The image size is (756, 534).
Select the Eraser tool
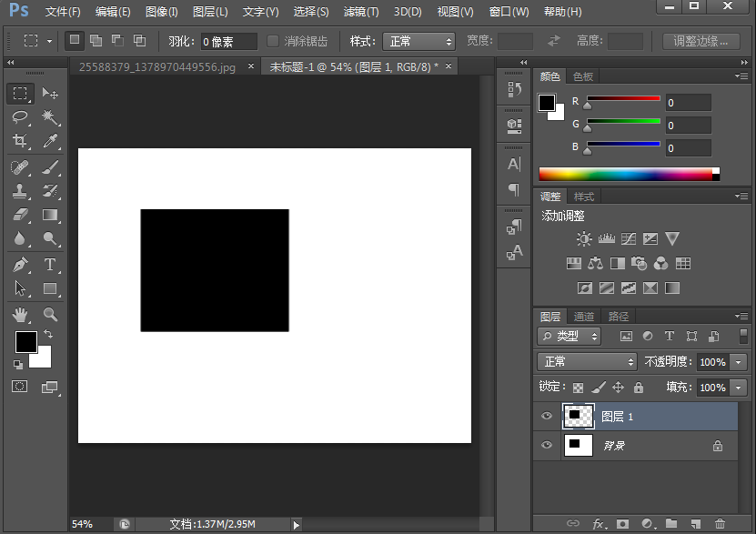click(20, 215)
